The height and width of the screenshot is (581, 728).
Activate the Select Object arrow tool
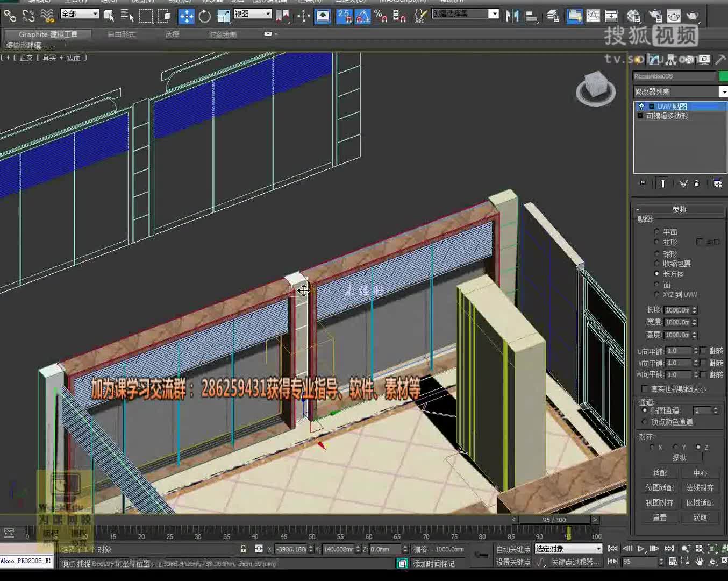pos(109,16)
